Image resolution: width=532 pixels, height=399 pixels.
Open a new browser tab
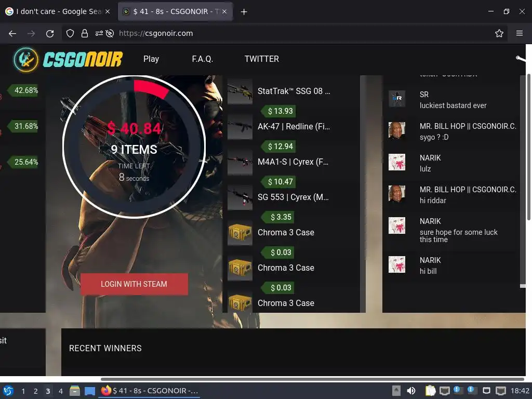pos(244,12)
